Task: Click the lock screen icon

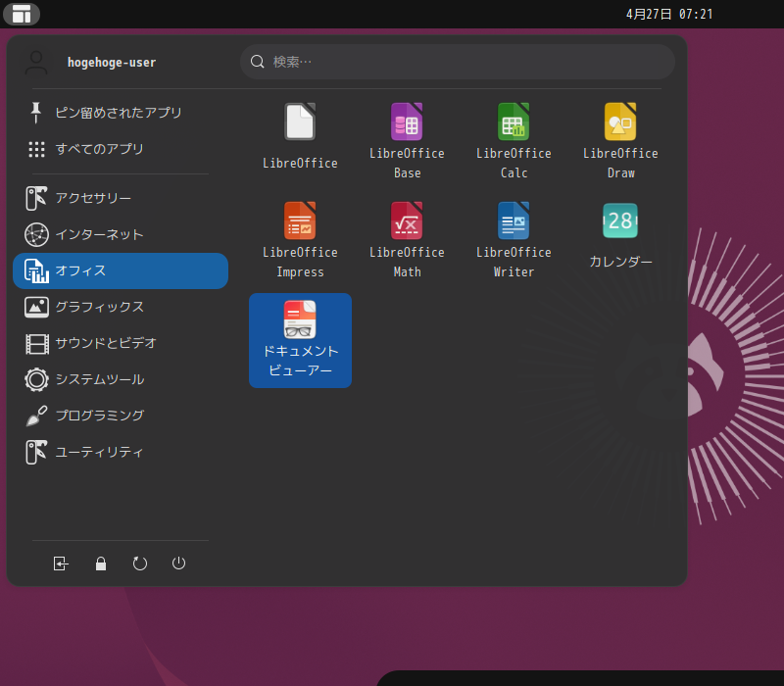Action: pyautogui.click(x=101, y=563)
